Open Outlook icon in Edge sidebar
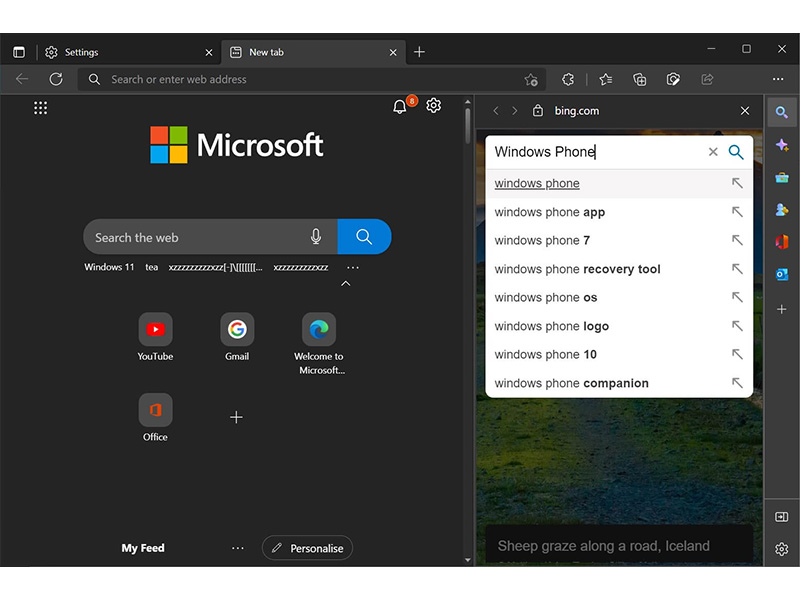The height and width of the screenshot is (600, 800). tap(782, 274)
